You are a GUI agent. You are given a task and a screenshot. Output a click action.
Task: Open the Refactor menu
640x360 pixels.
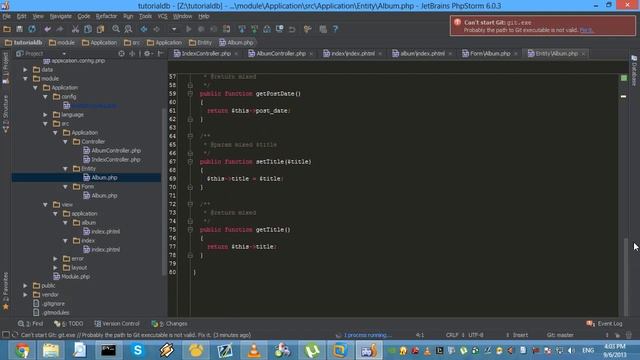point(106,16)
